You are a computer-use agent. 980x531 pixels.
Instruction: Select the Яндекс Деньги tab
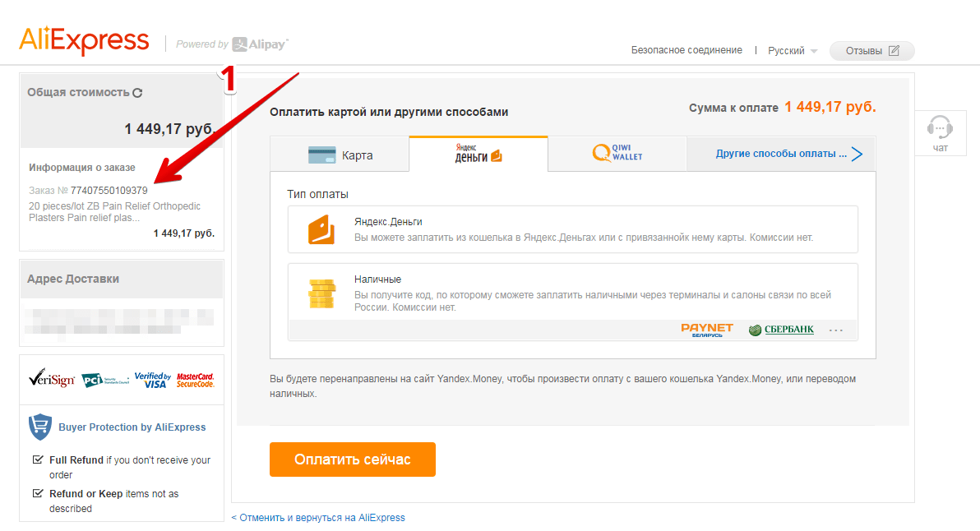point(478,154)
